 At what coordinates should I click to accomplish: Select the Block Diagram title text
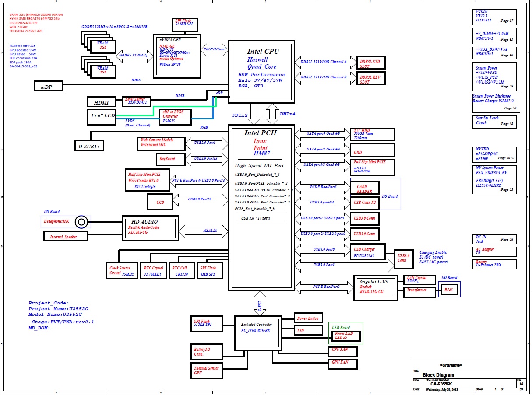coord(438,375)
